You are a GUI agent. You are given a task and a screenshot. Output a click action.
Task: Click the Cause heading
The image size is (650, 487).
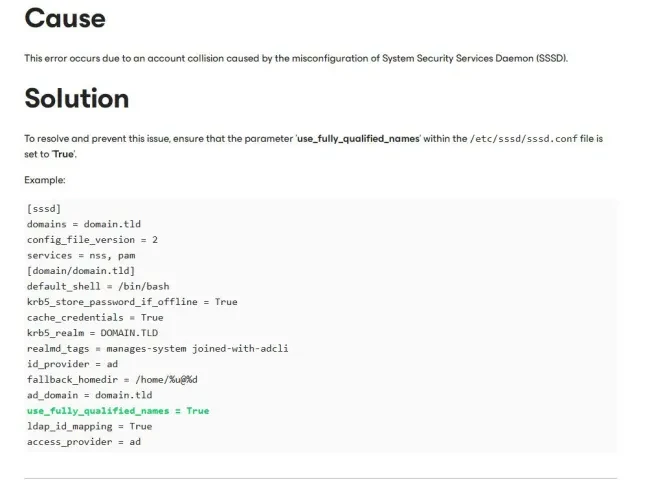point(64,17)
